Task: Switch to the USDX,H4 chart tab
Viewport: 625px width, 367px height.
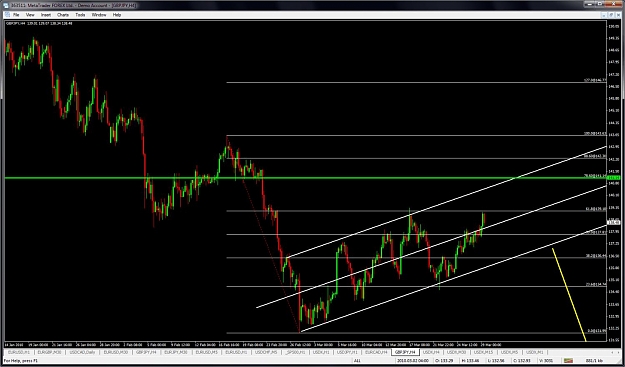Action: (431, 352)
